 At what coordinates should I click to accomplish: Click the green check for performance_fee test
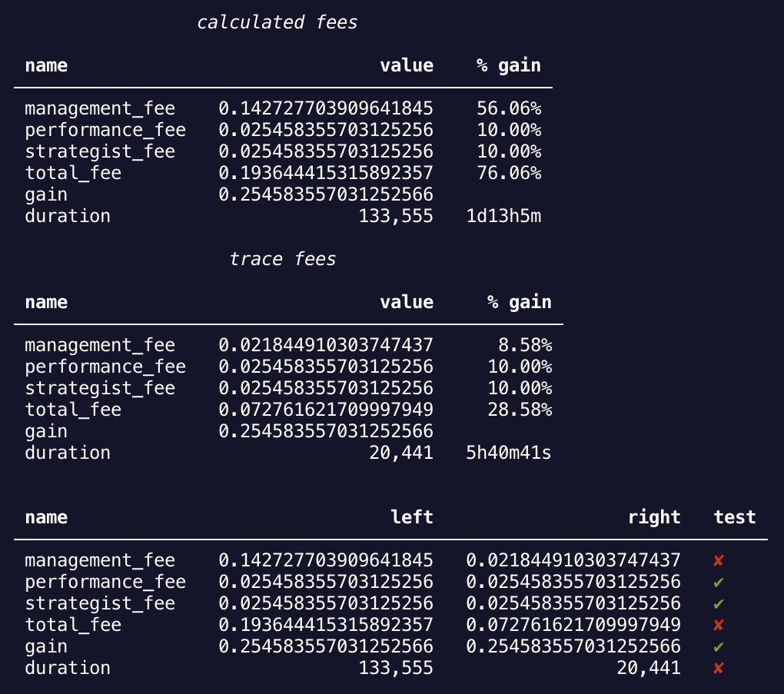coord(719,583)
